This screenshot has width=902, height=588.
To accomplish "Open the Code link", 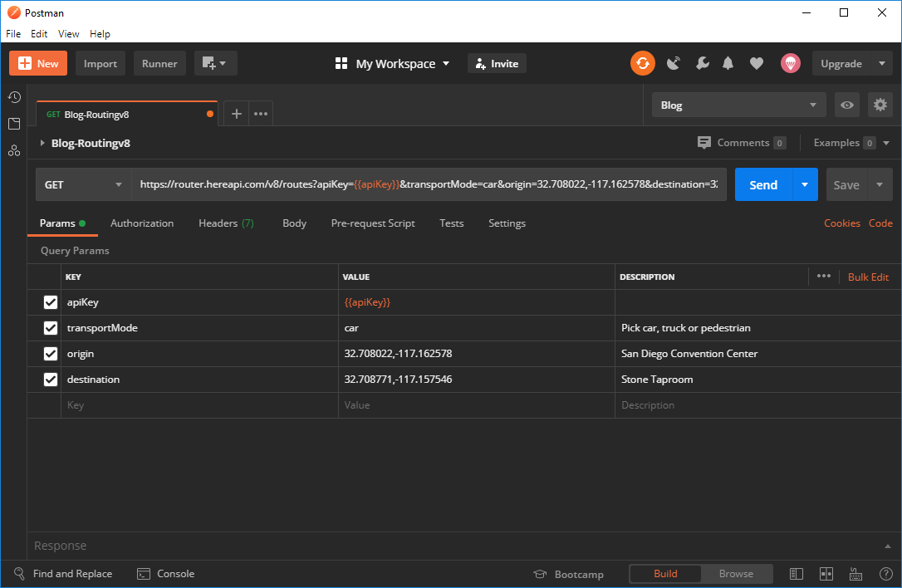I will pyautogui.click(x=880, y=223).
